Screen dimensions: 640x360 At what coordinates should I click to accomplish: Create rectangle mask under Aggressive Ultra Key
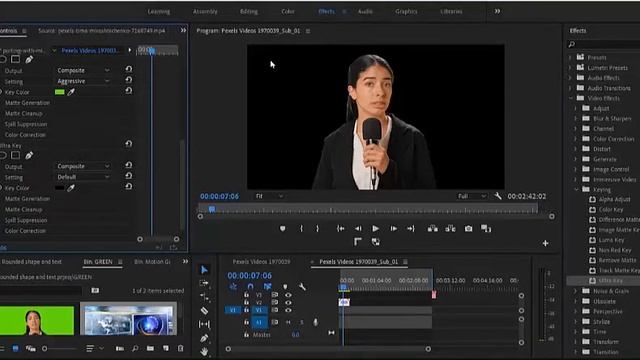pos(16,60)
